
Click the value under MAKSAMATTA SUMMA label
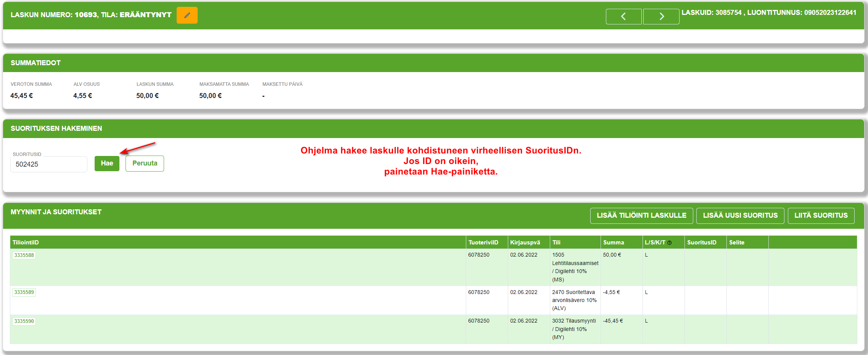[210, 96]
